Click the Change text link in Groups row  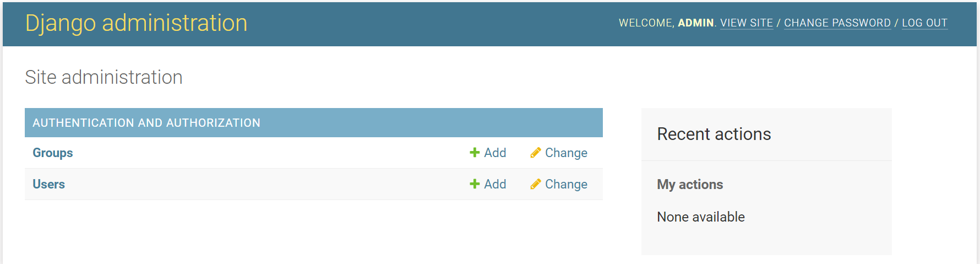point(566,153)
